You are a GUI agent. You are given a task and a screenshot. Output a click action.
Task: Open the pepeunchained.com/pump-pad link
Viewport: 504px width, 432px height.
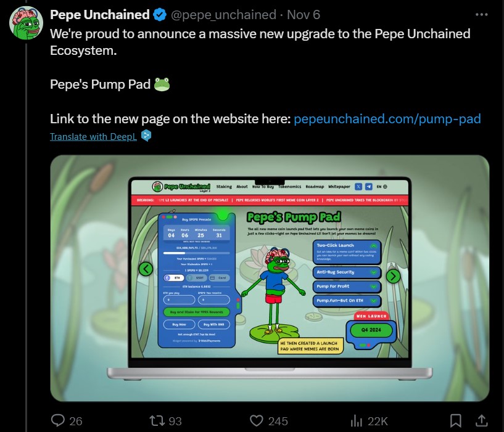coord(387,119)
